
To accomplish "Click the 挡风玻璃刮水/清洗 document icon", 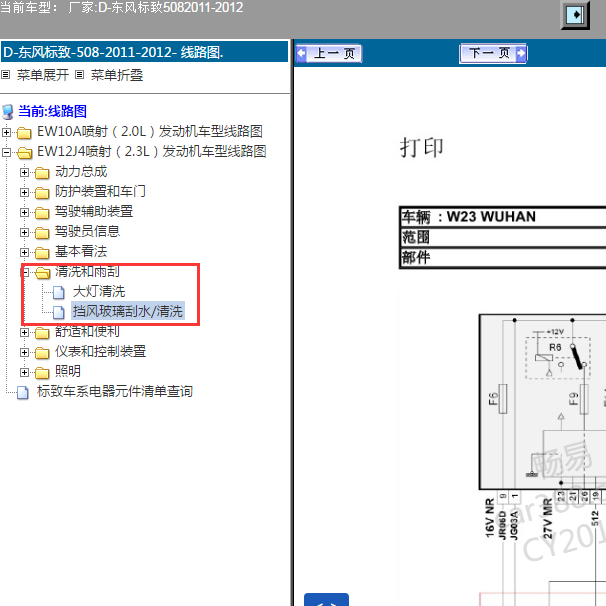I will (59, 312).
